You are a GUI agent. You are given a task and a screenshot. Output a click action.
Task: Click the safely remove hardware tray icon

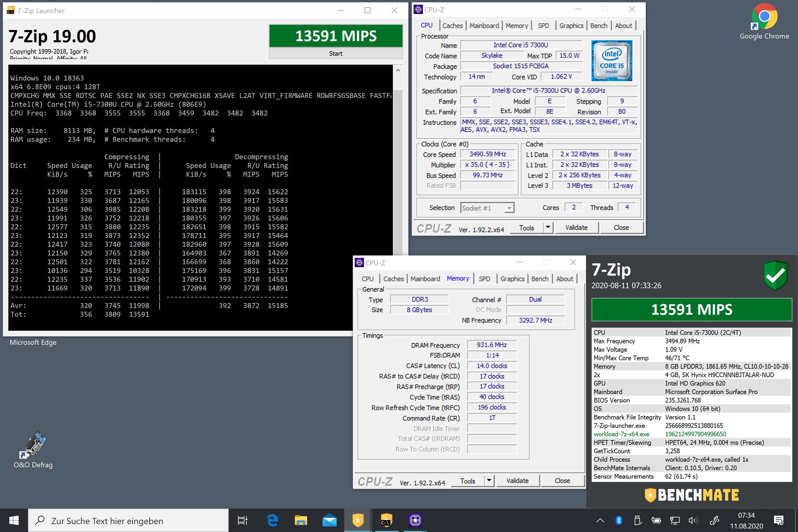637,520
